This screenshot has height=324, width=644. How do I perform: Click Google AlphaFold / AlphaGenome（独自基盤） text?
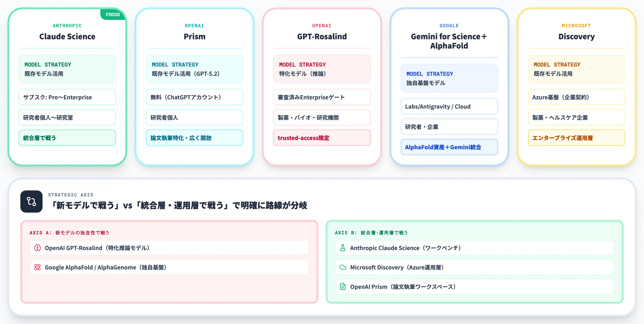106,267
